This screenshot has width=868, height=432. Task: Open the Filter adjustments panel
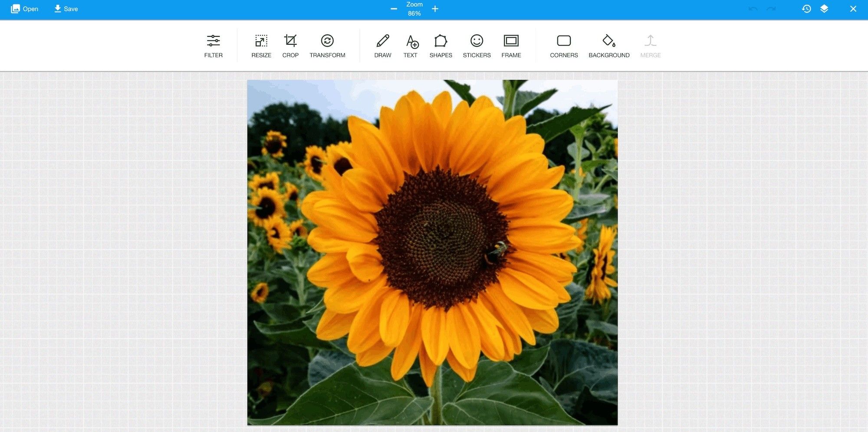[x=213, y=46]
